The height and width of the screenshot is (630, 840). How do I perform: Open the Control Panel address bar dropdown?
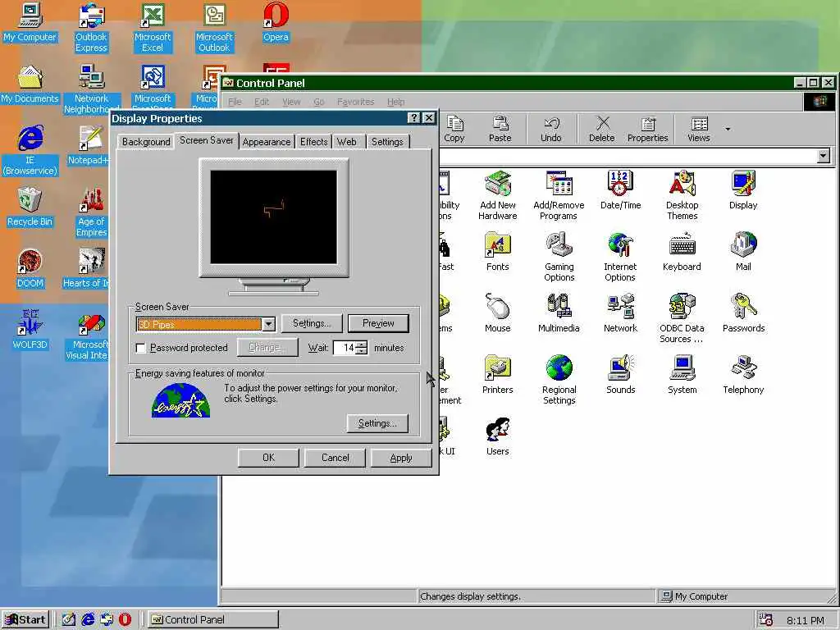pos(824,156)
